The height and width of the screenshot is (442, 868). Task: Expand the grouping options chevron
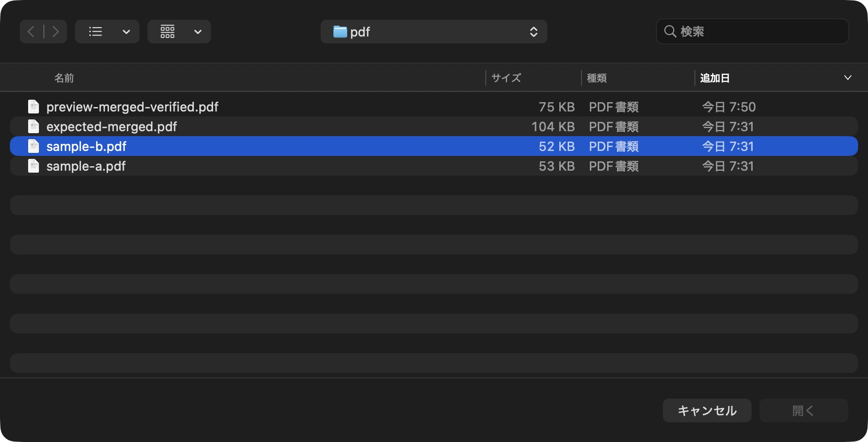pyautogui.click(x=198, y=32)
